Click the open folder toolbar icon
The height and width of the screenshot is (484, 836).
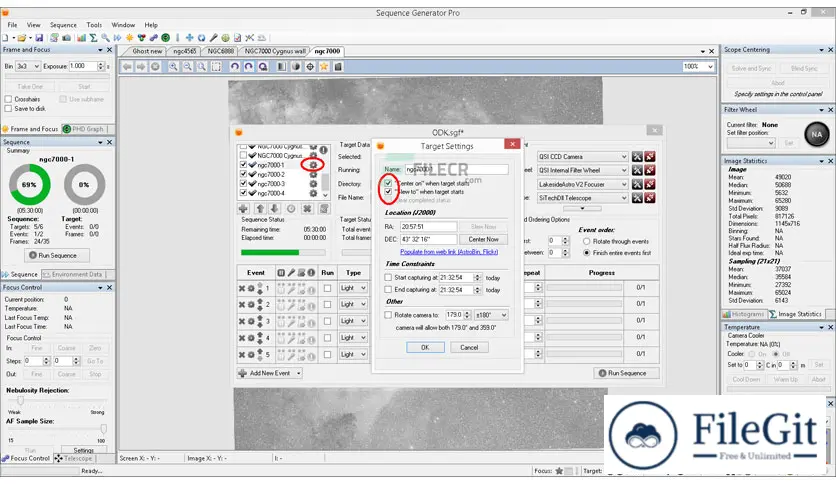(21, 38)
